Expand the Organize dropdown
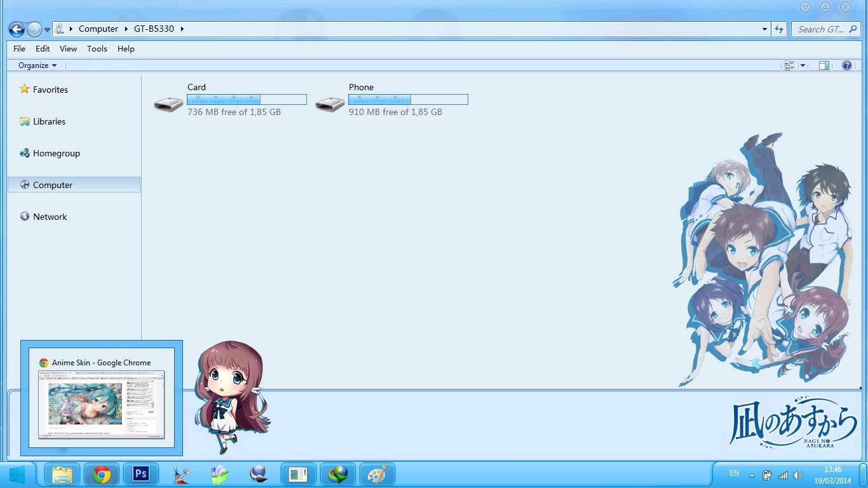The width and height of the screenshot is (868, 488). [37, 65]
